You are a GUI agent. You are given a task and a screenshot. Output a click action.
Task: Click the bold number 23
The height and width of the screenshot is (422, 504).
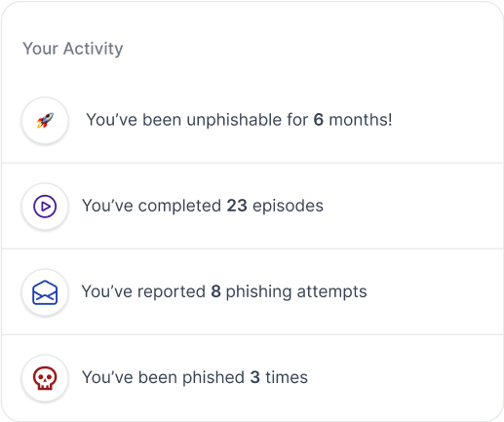pyautogui.click(x=237, y=206)
